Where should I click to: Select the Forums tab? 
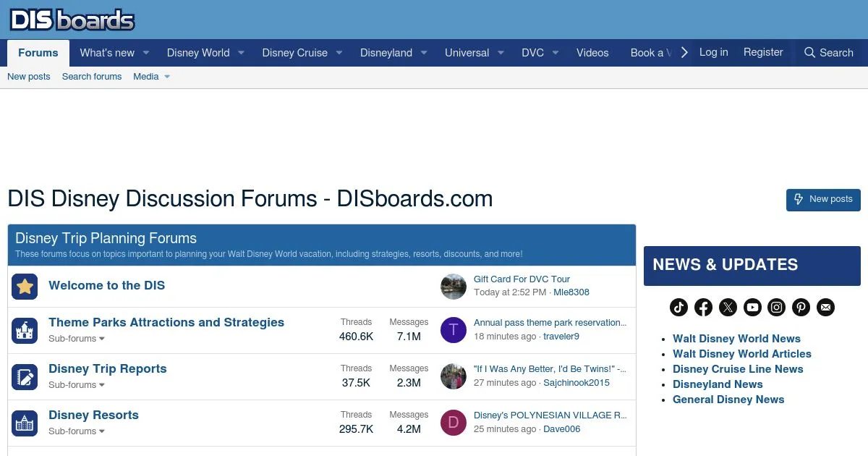[x=38, y=53]
